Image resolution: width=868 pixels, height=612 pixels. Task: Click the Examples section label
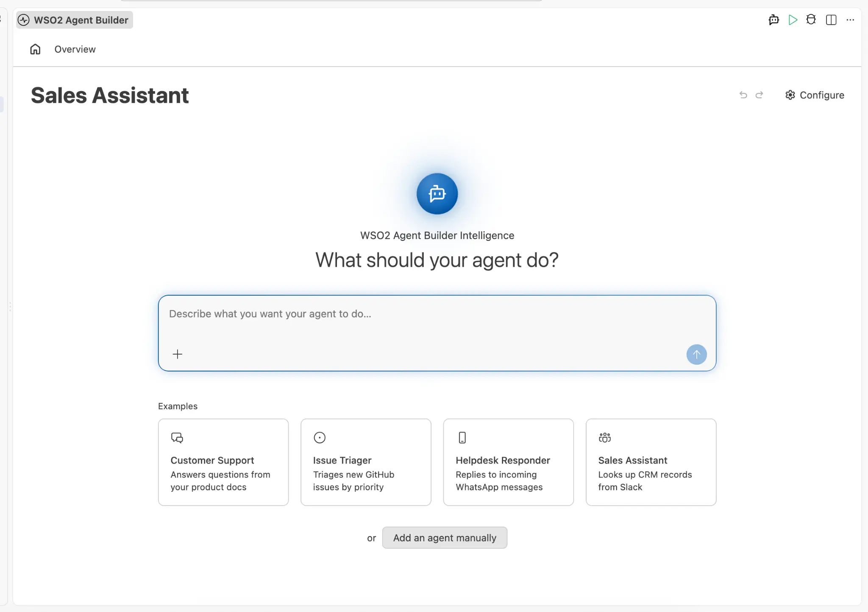tap(178, 406)
